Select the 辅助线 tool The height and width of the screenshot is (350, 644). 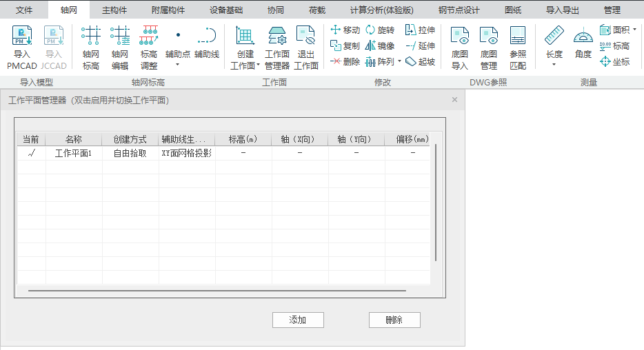[x=207, y=43]
